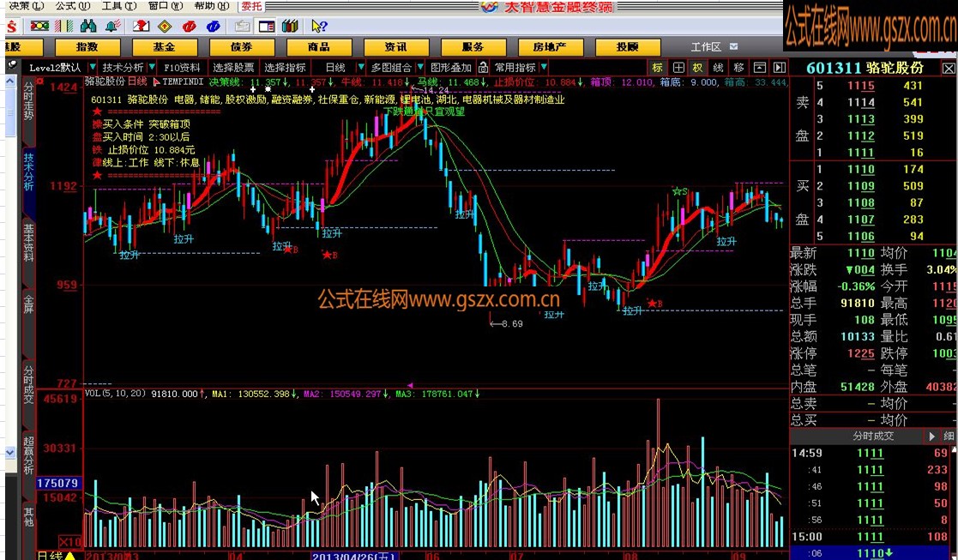Open the 窗口(W) menu
The height and width of the screenshot is (560, 958).
tap(166, 6)
